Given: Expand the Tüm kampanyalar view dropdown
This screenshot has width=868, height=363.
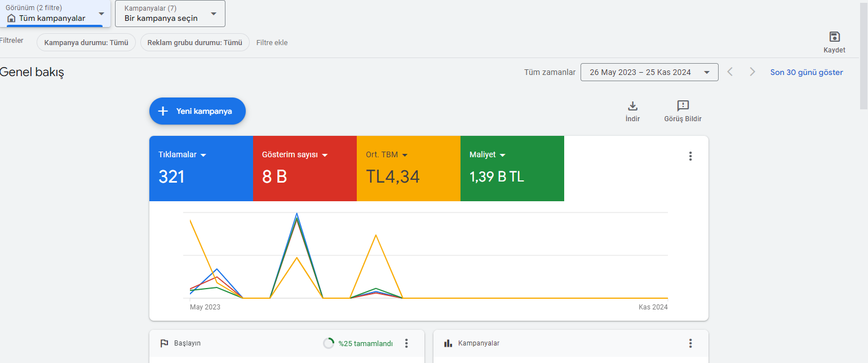Looking at the screenshot, I should [x=55, y=14].
